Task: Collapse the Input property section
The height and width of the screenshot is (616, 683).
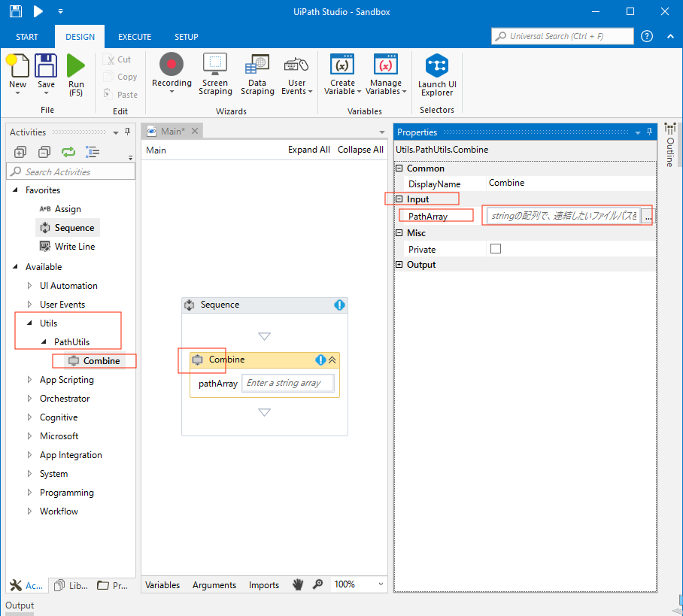Action: pyautogui.click(x=399, y=199)
